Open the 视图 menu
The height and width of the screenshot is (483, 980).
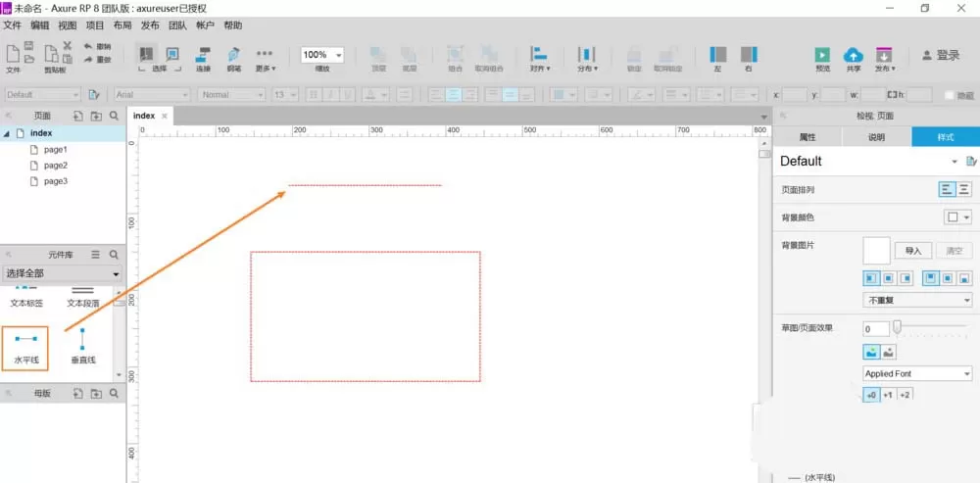68,25
